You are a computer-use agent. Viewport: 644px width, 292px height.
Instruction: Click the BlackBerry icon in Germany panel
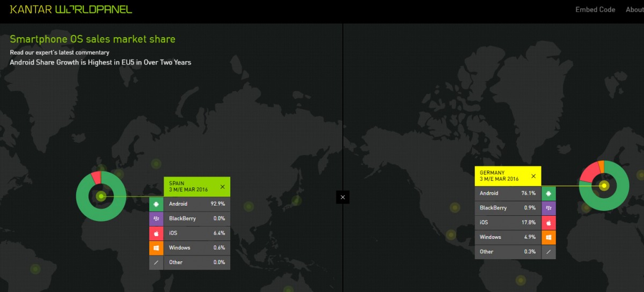click(x=549, y=208)
